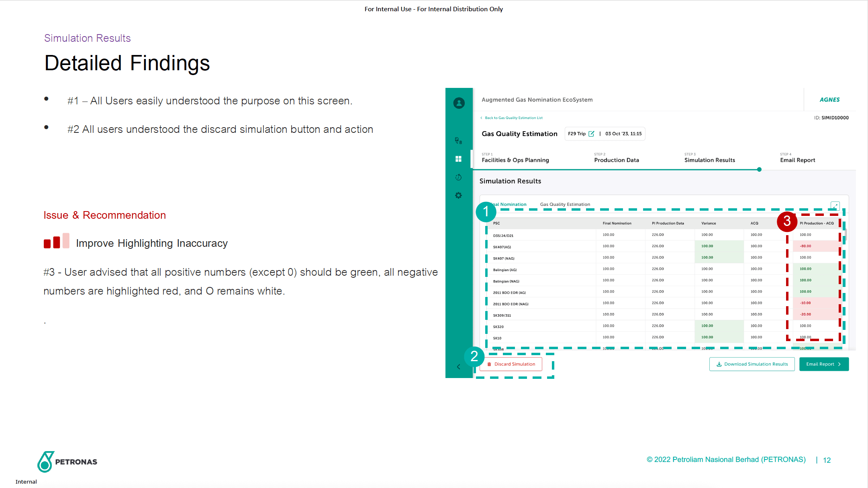Click the dashboard grid icon in sidebar

point(458,159)
